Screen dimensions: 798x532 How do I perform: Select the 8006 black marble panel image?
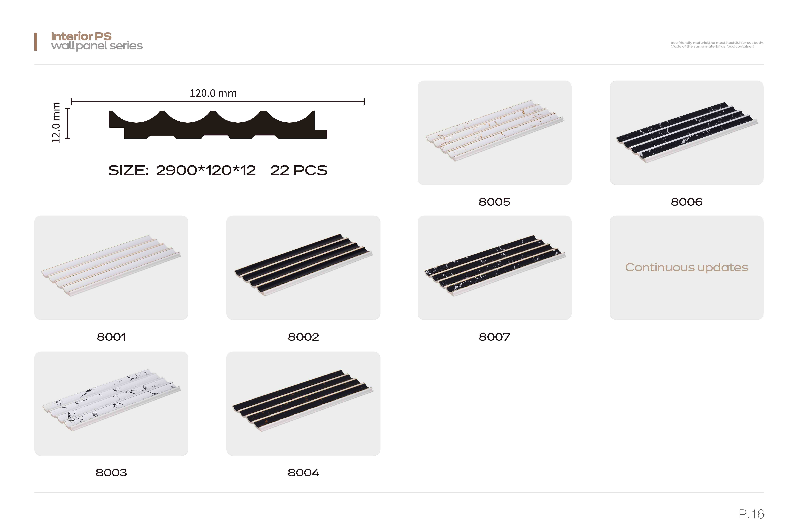click(x=686, y=133)
